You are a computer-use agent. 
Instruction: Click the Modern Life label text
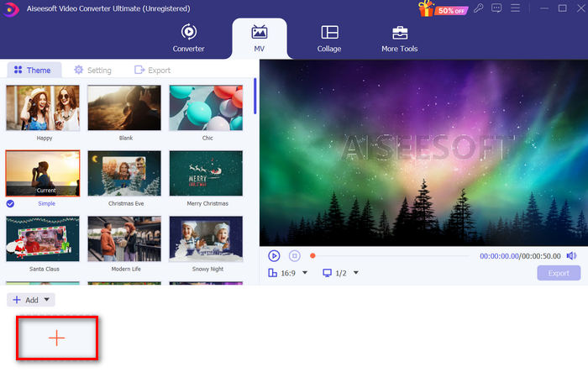126,270
